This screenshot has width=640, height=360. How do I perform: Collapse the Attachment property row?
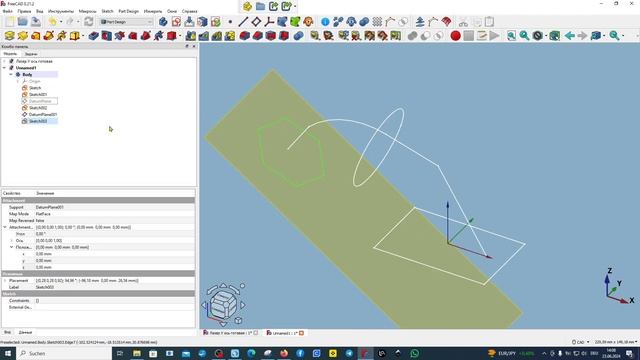[5, 227]
